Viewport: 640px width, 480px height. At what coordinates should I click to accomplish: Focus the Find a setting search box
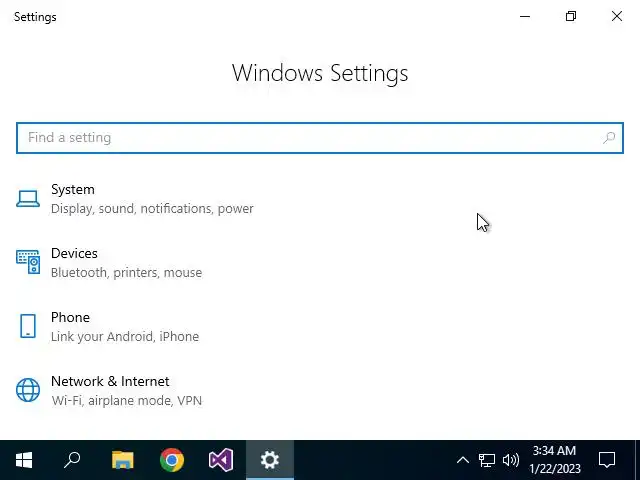[x=320, y=138]
